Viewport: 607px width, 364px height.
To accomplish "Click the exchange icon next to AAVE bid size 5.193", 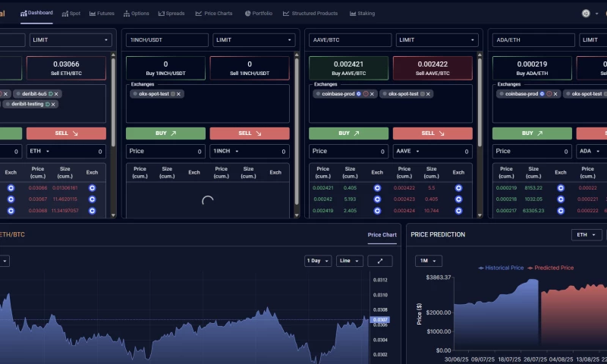I will click(x=377, y=199).
